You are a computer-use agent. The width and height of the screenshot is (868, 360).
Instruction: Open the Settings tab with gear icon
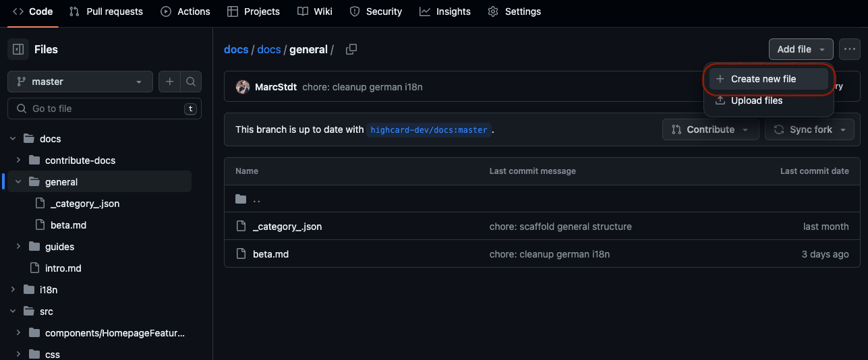click(514, 11)
